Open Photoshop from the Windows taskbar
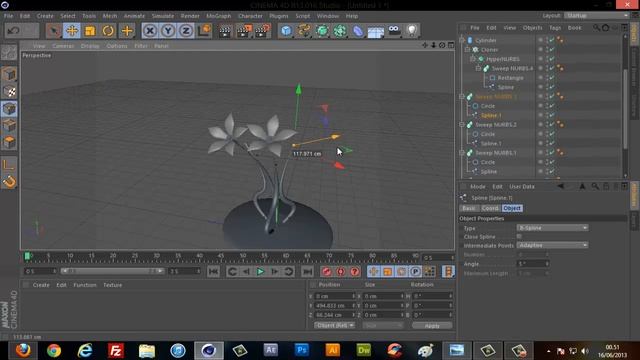 301,350
